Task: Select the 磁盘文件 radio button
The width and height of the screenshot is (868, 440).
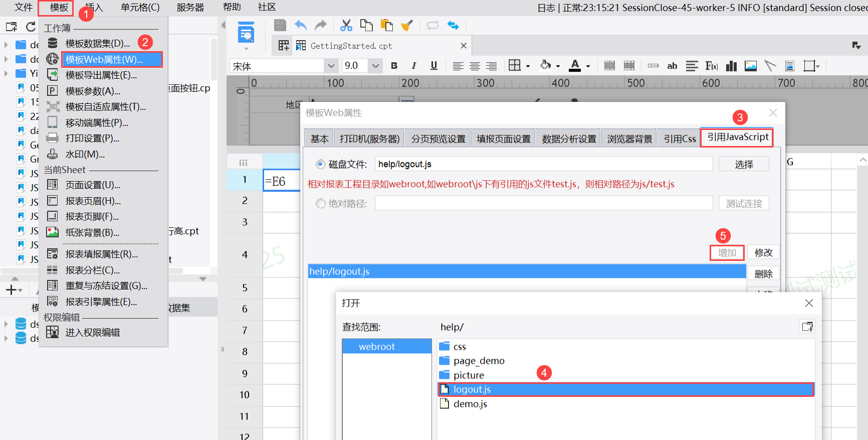Action: [x=320, y=164]
